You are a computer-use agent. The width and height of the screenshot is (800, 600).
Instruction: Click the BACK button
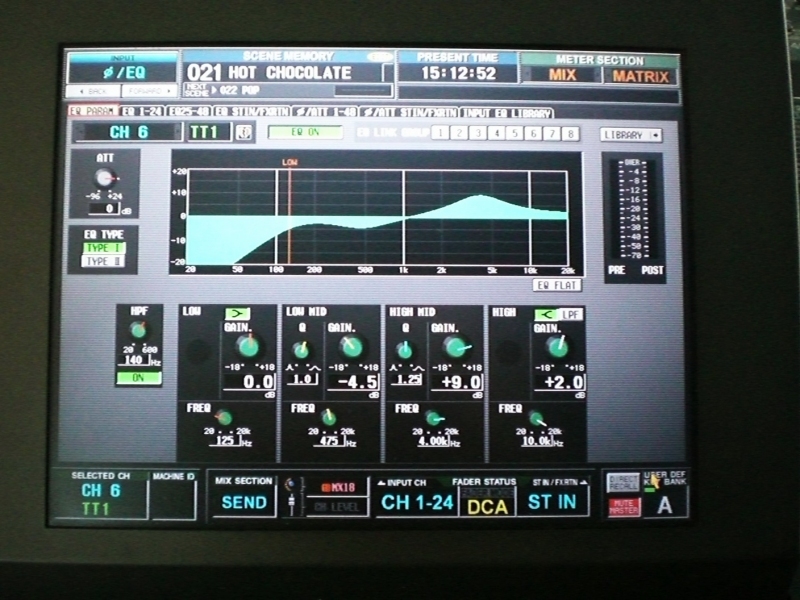click(94, 91)
